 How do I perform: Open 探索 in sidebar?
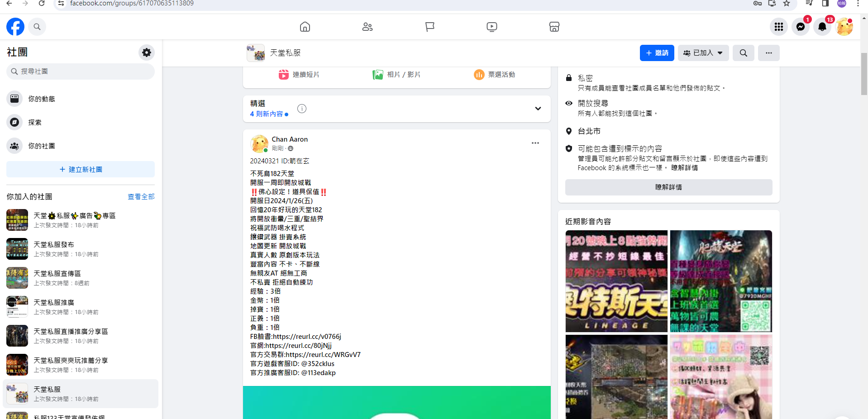pos(81,122)
